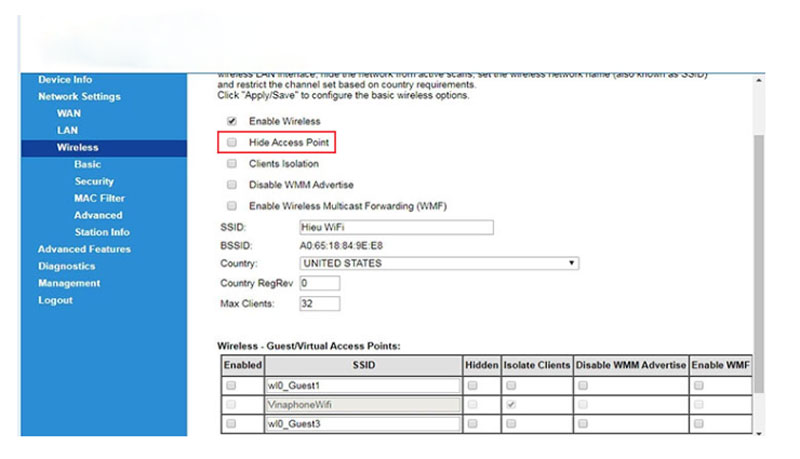Tick the Hide Access Point checkbox
The width and height of the screenshot is (800, 459).
click(x=232, y=142)
